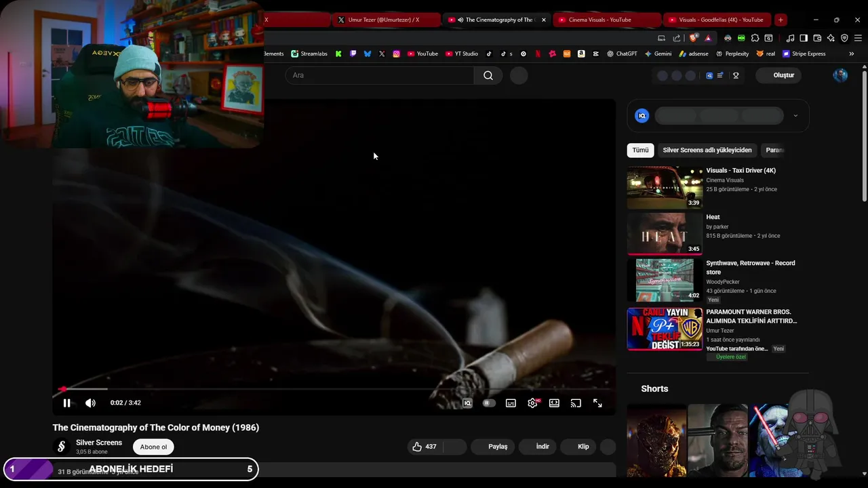Open the Streamlabs bookmark
Image resolution: width=868 pixels, height=488 pixels.
coord(309,54)
